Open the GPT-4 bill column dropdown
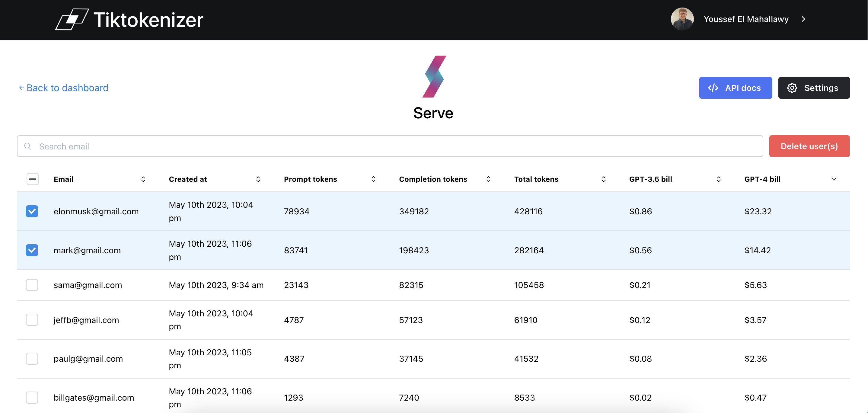Viewport: 868px width, 413px height. [834, 179]
